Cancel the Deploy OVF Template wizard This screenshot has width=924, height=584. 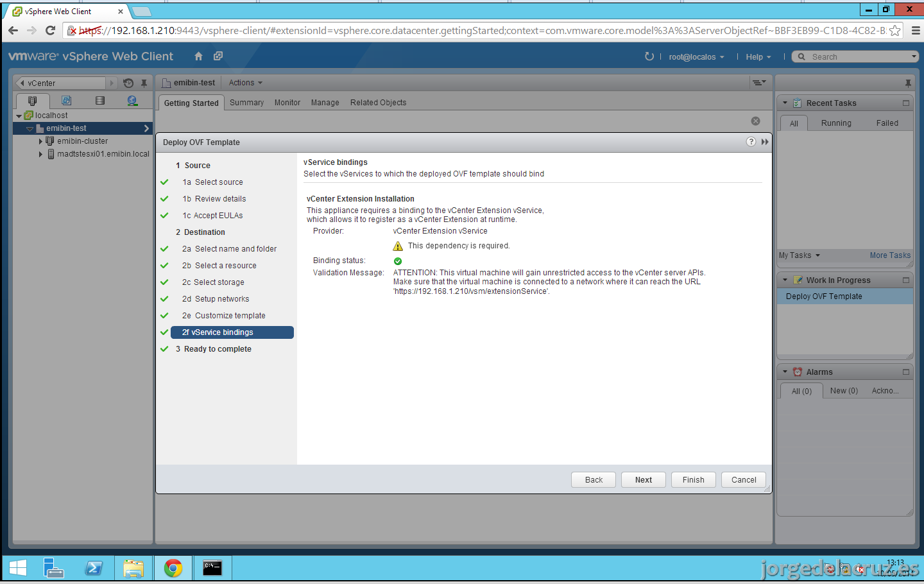click(x=744, y=480)
